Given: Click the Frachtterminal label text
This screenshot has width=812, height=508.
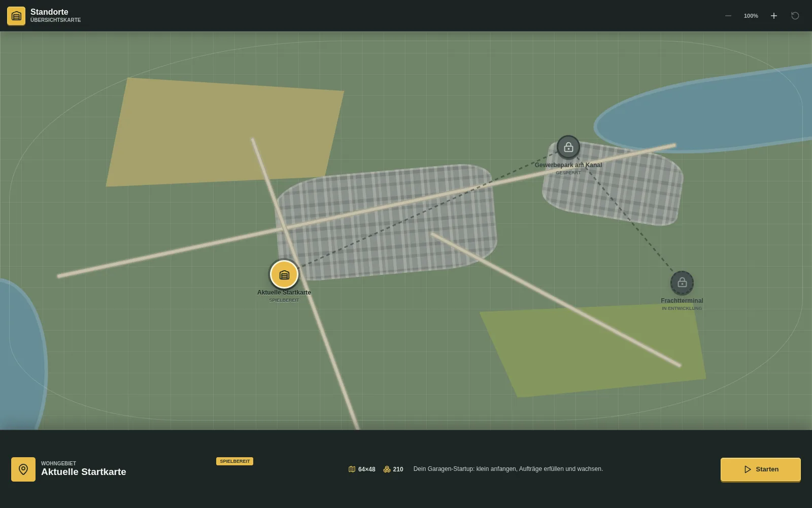Looking at the screenshot, I should 682,301.
